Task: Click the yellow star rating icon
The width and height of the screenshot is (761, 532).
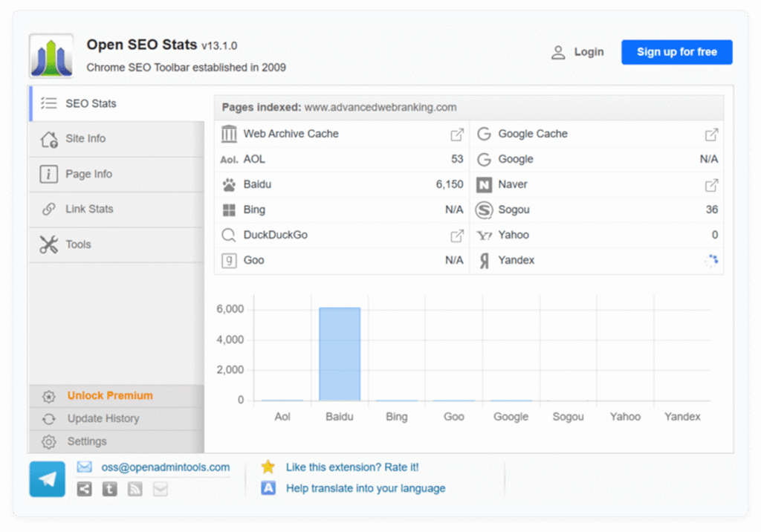Action: [x=268, y=467]
